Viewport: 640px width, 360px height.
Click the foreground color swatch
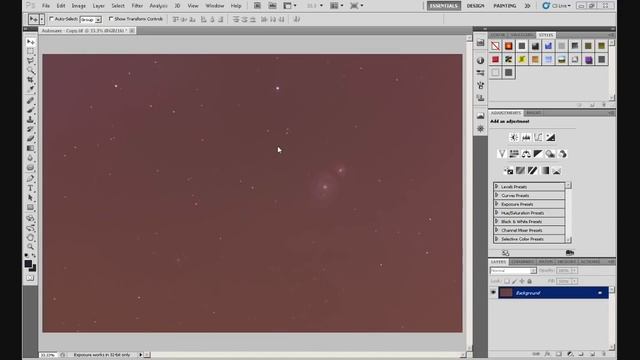click(x=28, y=263)
